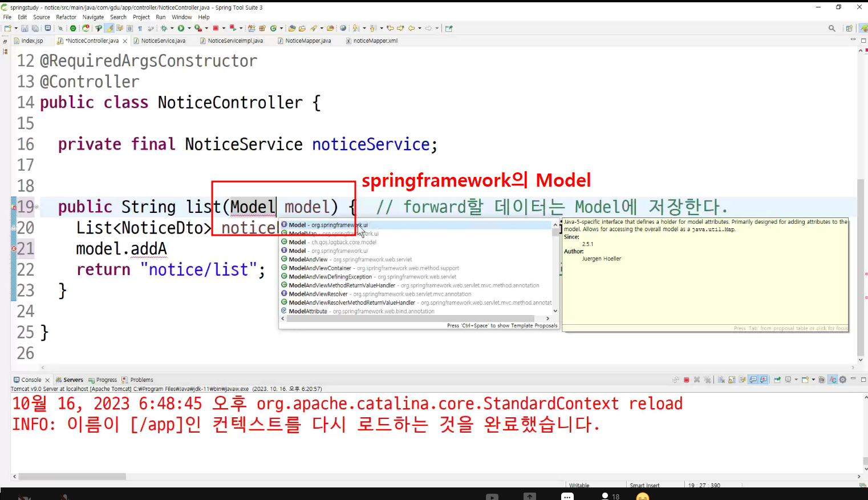This screenshot has width=868, height=500.
Task: Open the Source menu
Action: 42,17
